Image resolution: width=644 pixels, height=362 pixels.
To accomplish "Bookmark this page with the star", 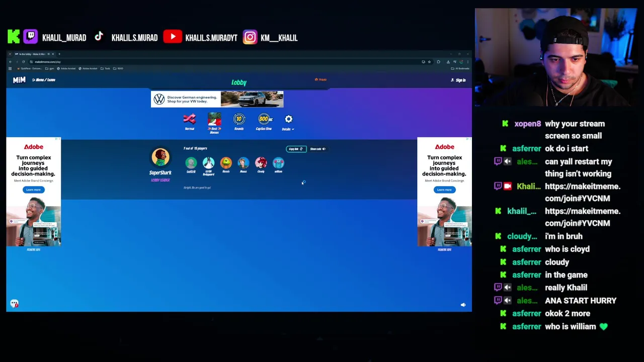I will click(429, 62).
